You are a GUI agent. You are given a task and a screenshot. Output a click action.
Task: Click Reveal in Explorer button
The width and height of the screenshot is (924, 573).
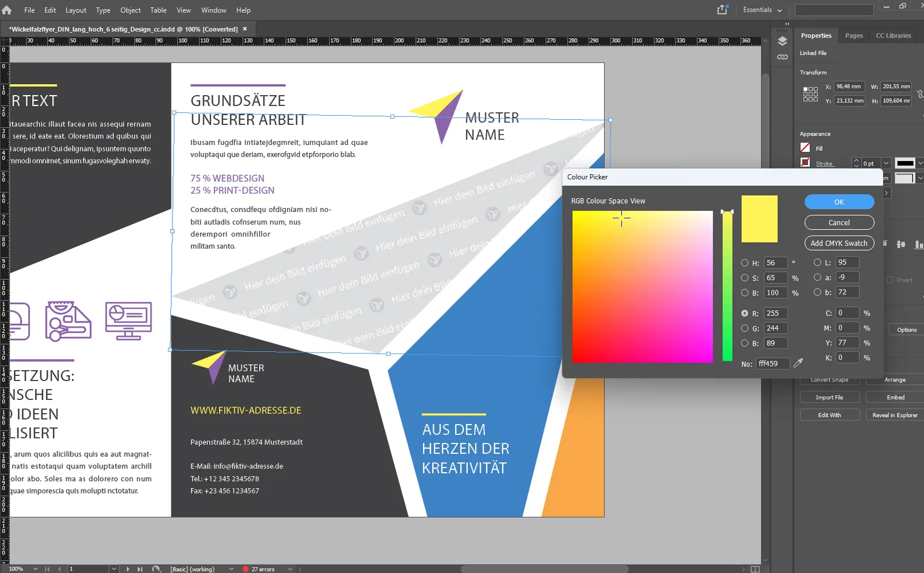895,415
